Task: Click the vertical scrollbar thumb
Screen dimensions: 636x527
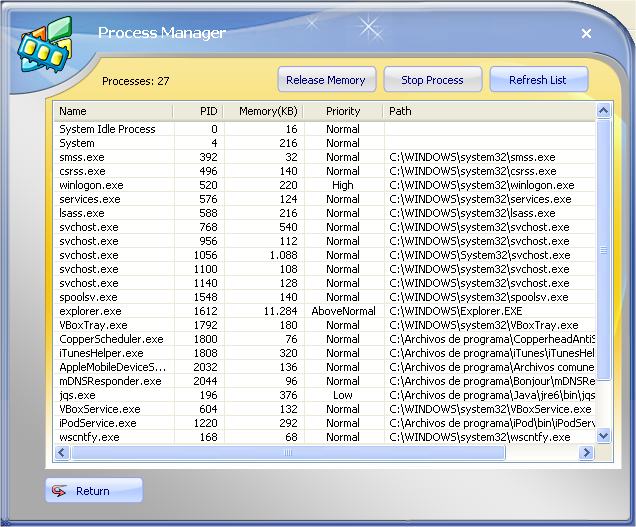Action: [604, 250]
